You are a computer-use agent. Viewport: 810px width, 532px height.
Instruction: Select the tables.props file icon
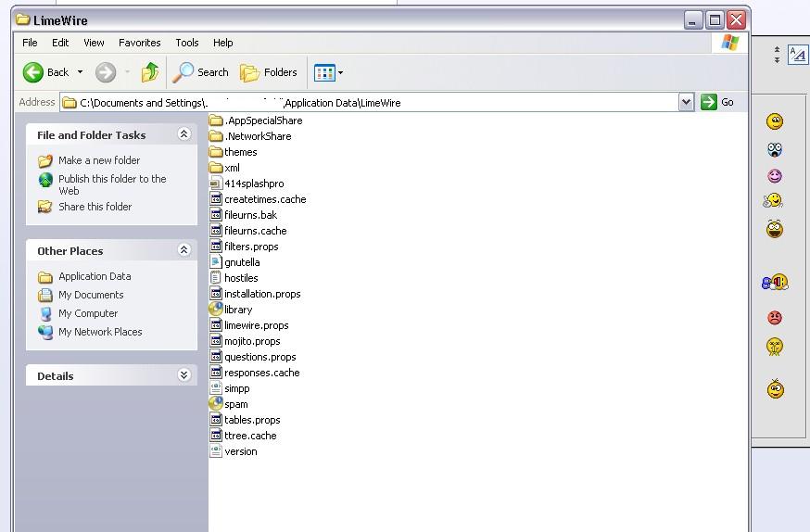click(216, 420)
